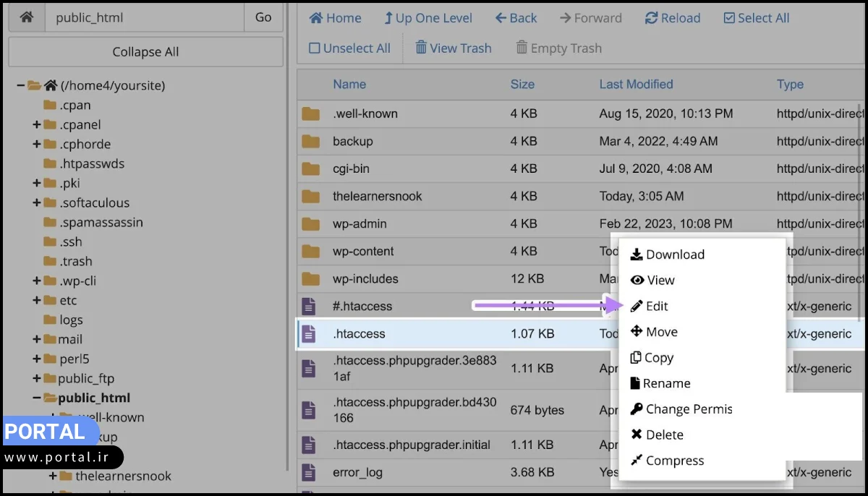Click the Collapse All button
This screenshot has width=868, height=496.
(x=145, y=52)
